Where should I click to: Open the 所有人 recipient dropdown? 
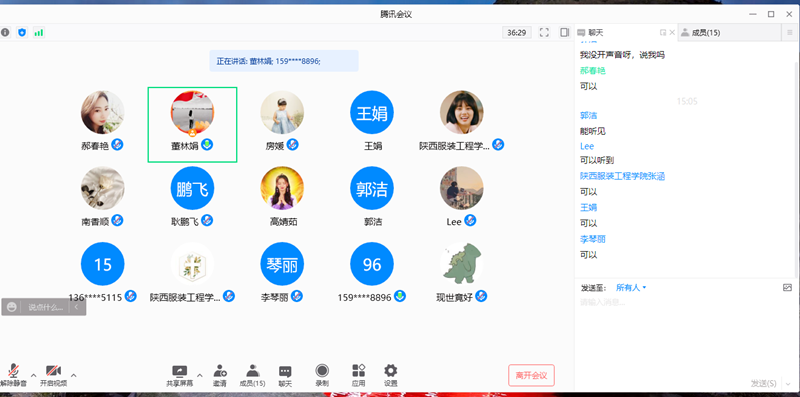(631, 288)
